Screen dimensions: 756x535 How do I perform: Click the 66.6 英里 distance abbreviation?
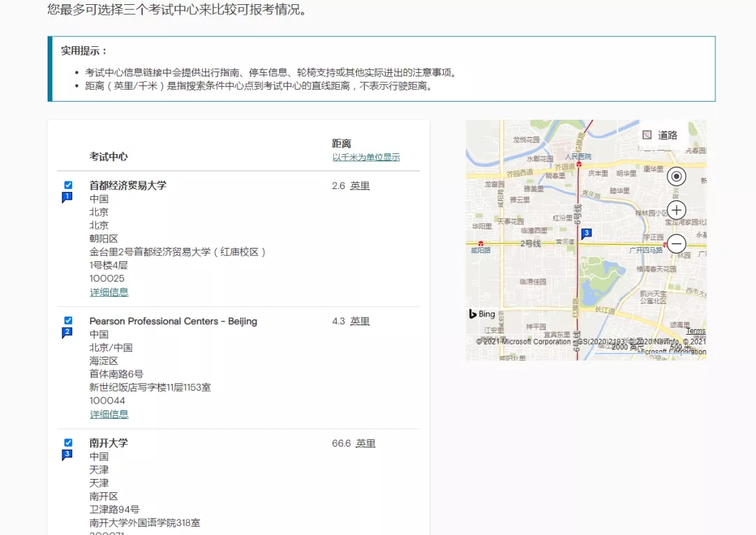(x=365, y=443)
